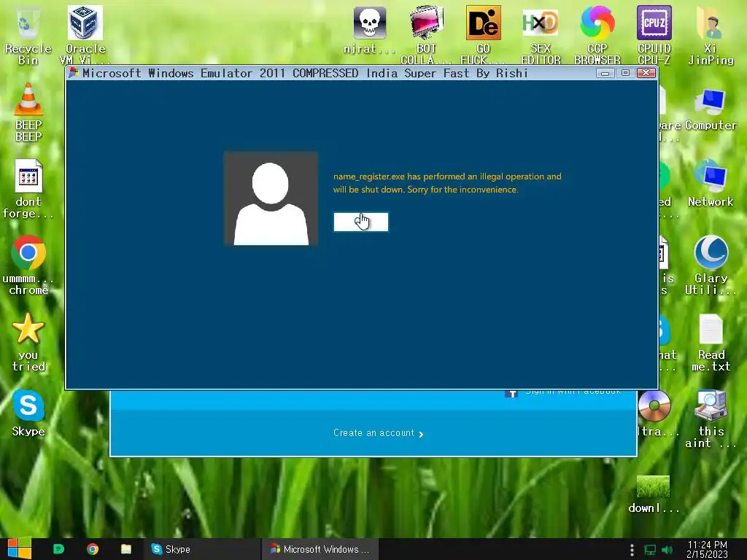747x560 pixels.
Task: Click the user avatar picture
Action: point(271,198)
